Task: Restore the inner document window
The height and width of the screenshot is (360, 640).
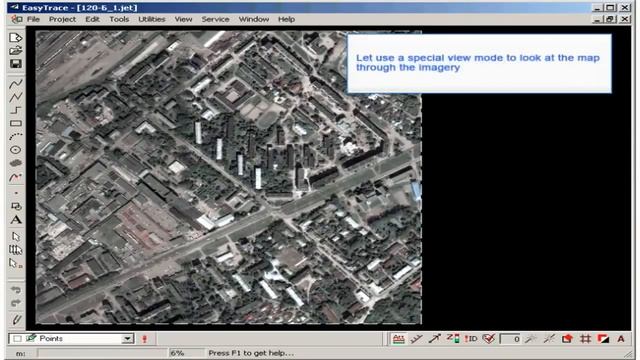Action: [x=610, y=19]
